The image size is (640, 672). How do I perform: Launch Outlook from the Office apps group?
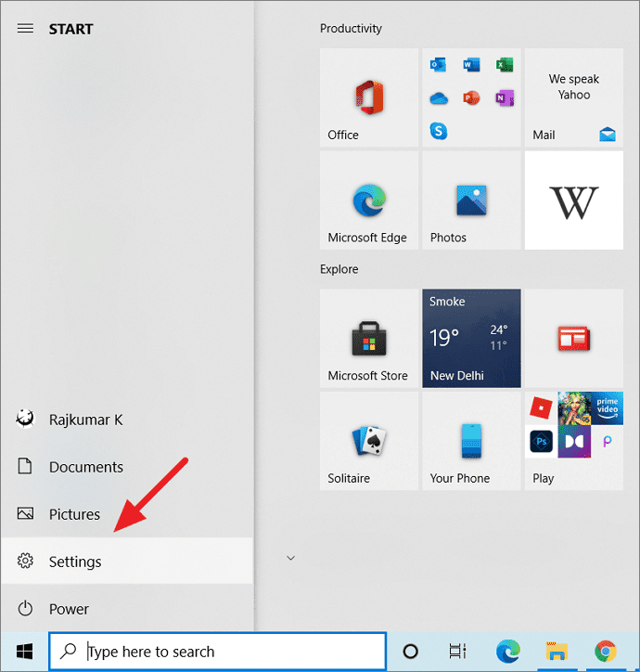tap(438, 65)
